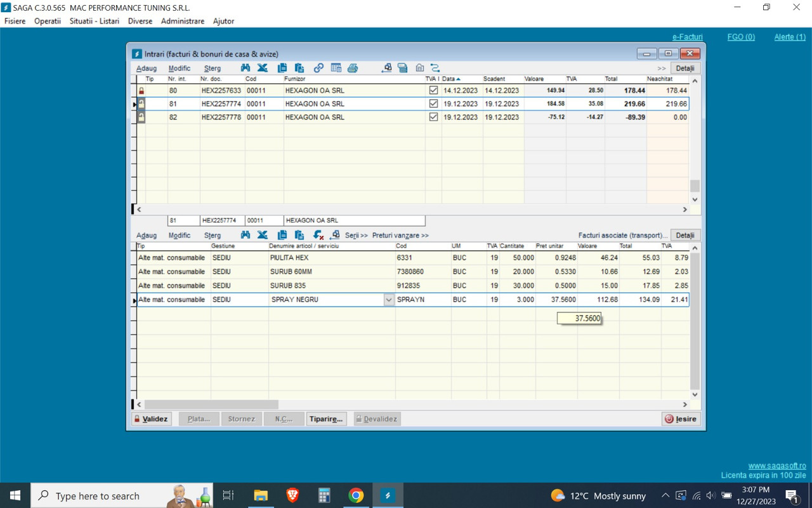Open the Operatii menu
This screenshot has height=508, width=812.
coord(48,21)
